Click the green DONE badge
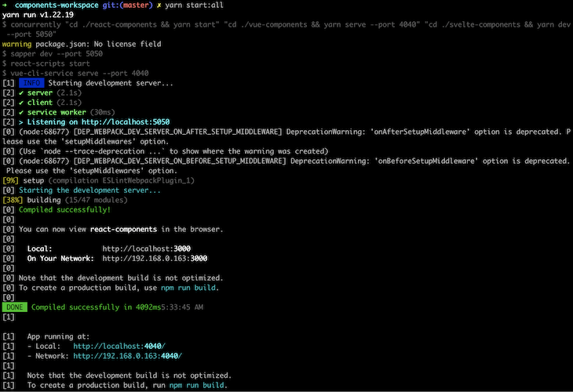 [x=15, y=307]
